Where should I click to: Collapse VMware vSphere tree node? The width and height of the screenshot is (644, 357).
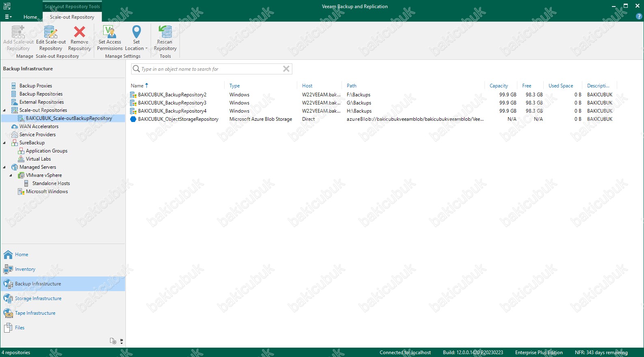(x=11, y=175)
